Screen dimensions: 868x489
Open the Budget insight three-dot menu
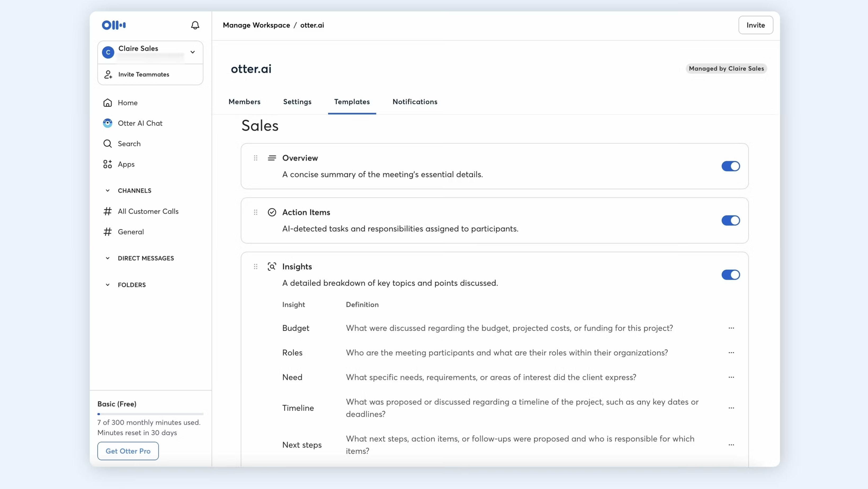[x=731, y=328]
